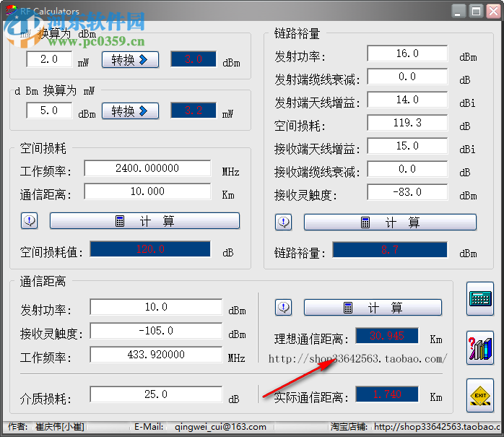The height and width of the screenshot is (437, 504).
Task: Calculate the 通信距离 communication distance
Action: 373,308
